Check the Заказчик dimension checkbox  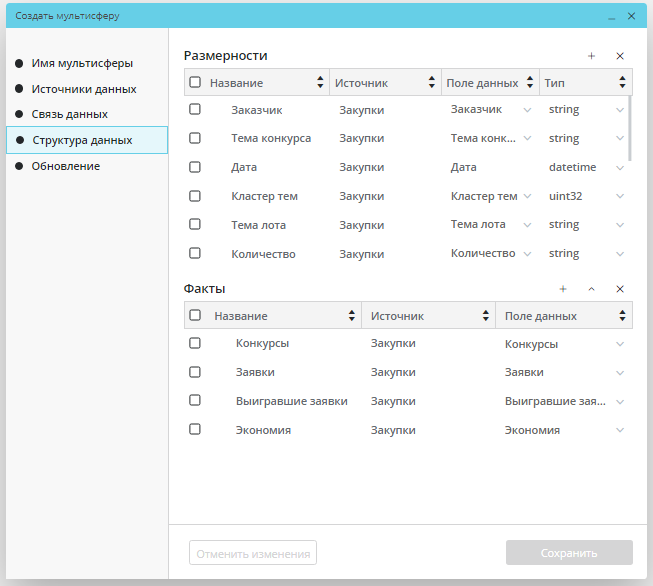(x=195, y=109)
